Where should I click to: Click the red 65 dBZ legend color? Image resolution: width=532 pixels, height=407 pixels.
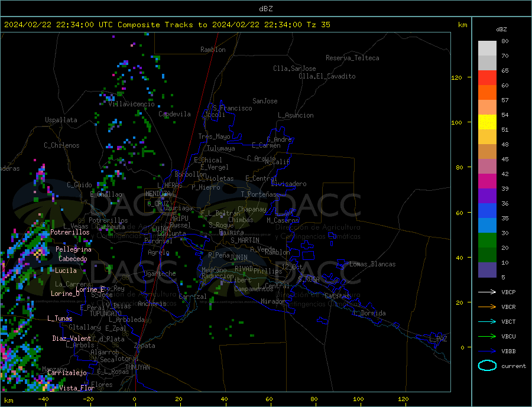tap(487, 77)
